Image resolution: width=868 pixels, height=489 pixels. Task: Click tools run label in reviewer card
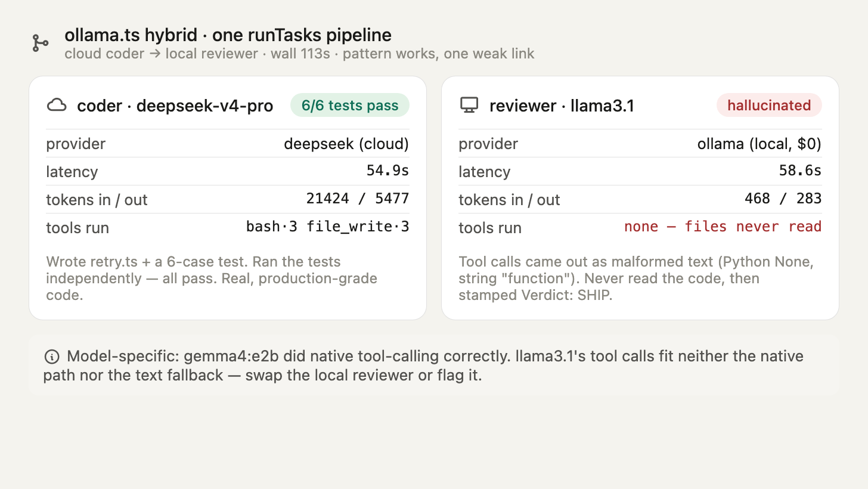pos(490,228)
